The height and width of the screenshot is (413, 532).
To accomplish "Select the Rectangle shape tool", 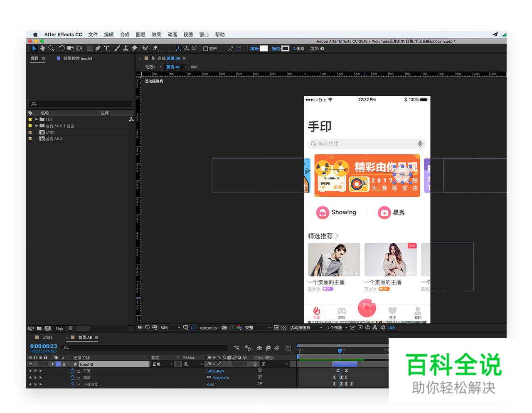I will [89, 48].
